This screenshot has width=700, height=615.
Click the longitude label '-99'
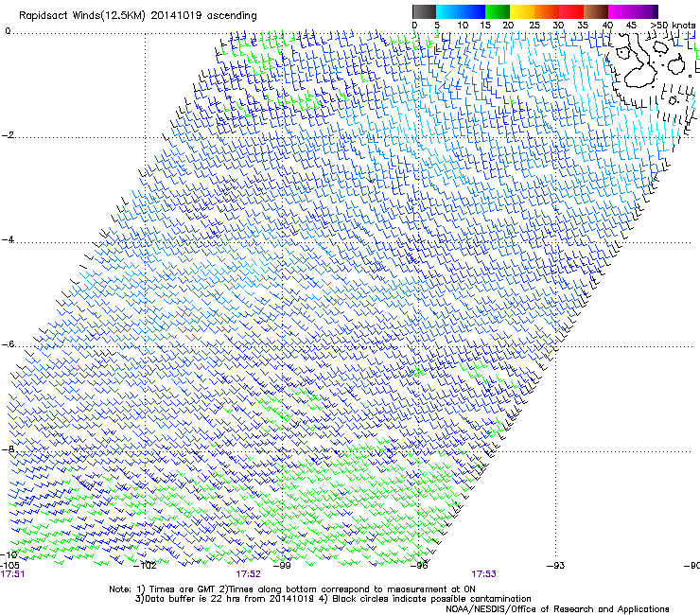[x=282, y=566]
